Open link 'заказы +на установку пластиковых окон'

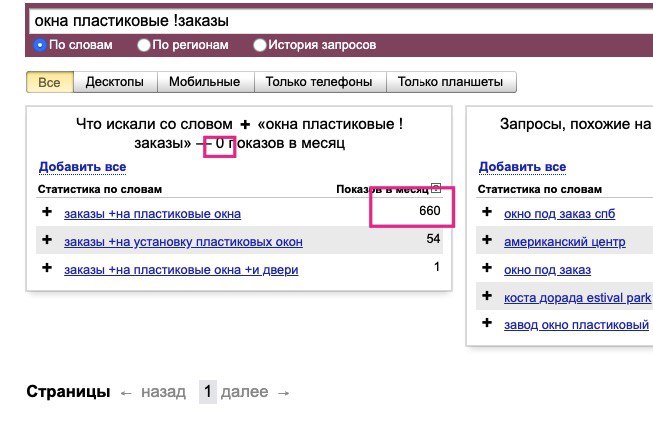click(183, 241)
